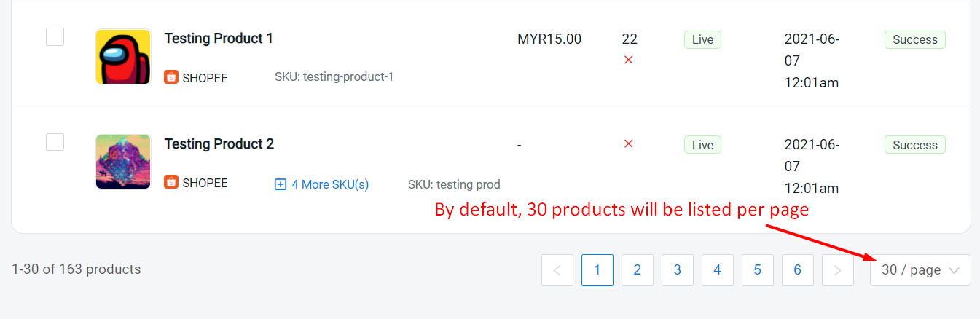
Task: Go to previous page using left arrow
Action: 557,270
